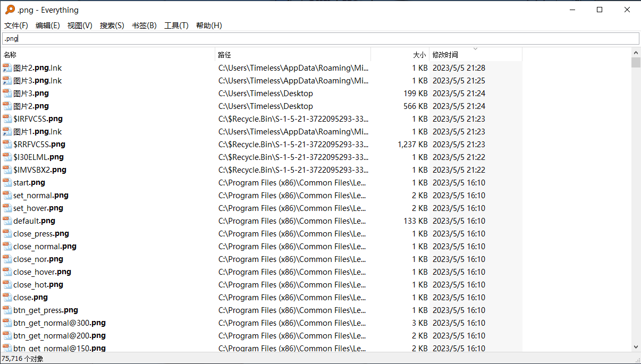Viewport: 641px width, 364px height.
Task: Click the icon of btn_get_normal@300.png
Action: [x=7, y=323]
